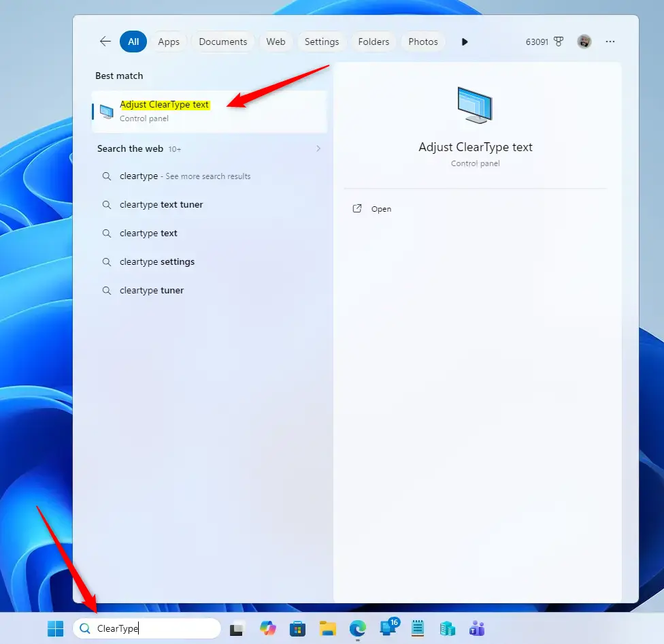664x644 pixels.
Task: Open File Explorer from the taskbar
Action: 328,629
